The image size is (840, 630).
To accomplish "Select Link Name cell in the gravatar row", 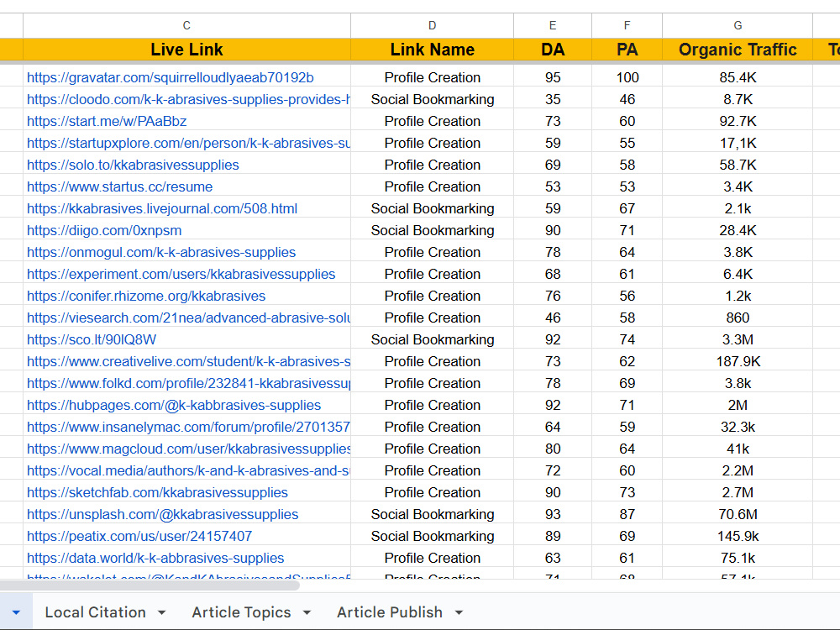I will (x=432, y=77).
